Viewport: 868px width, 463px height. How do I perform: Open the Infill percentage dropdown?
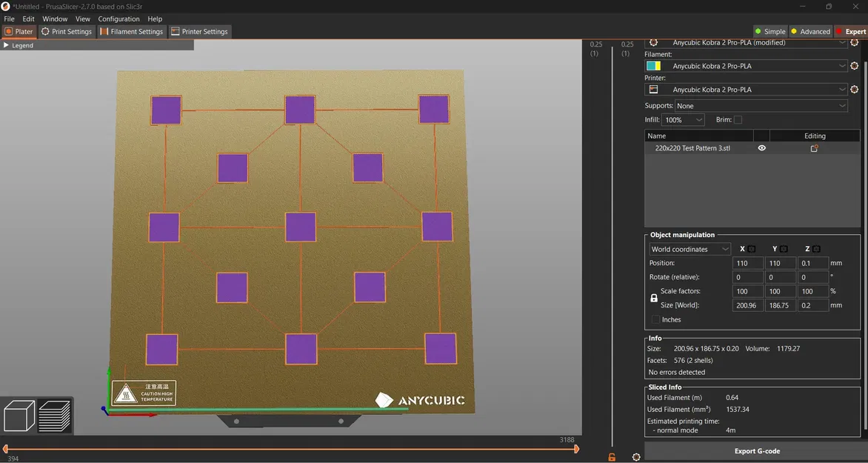(x=683, y=120)
